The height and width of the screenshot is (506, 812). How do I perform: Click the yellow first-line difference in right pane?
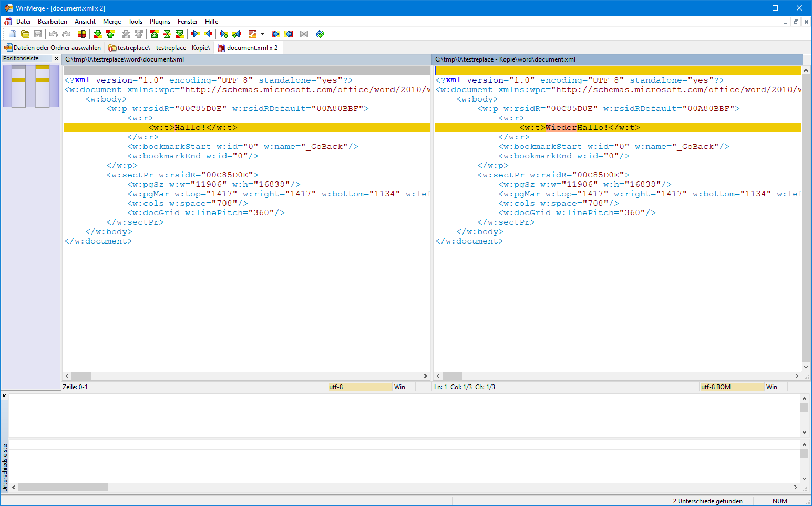point(618,70)
